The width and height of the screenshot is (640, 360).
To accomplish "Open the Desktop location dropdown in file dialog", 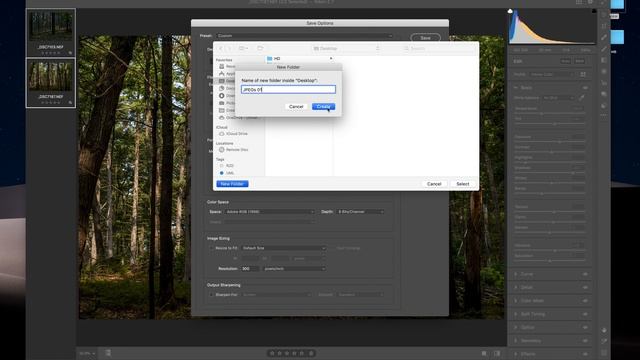I will pos(346,48).
